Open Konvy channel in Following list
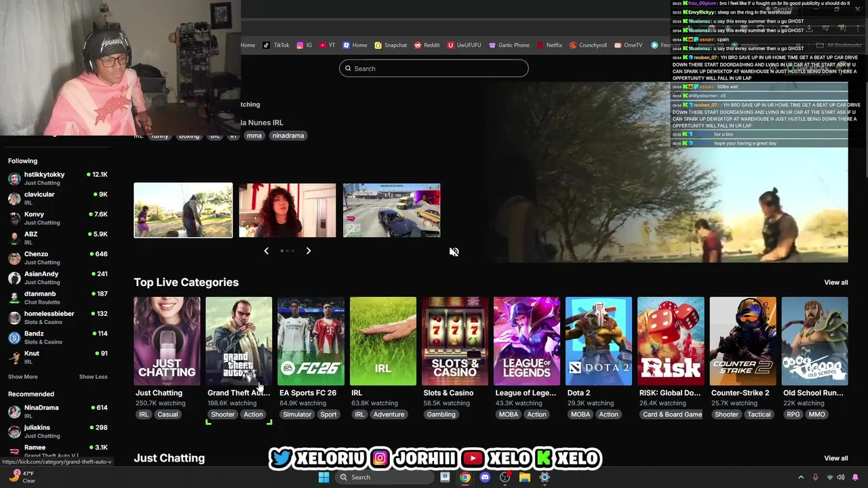Image resolution: width=868 pixels, height=488 pixels. [57, 218]
